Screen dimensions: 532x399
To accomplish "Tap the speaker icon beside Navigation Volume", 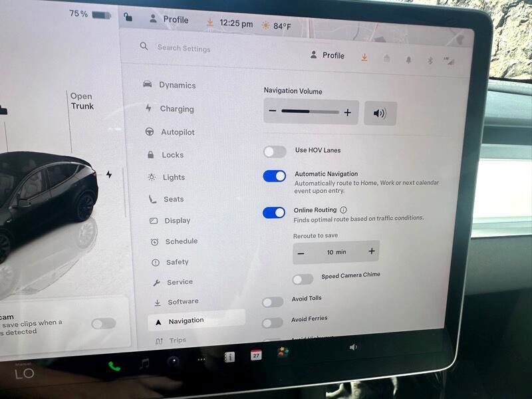I will click(x=380, y=113).
